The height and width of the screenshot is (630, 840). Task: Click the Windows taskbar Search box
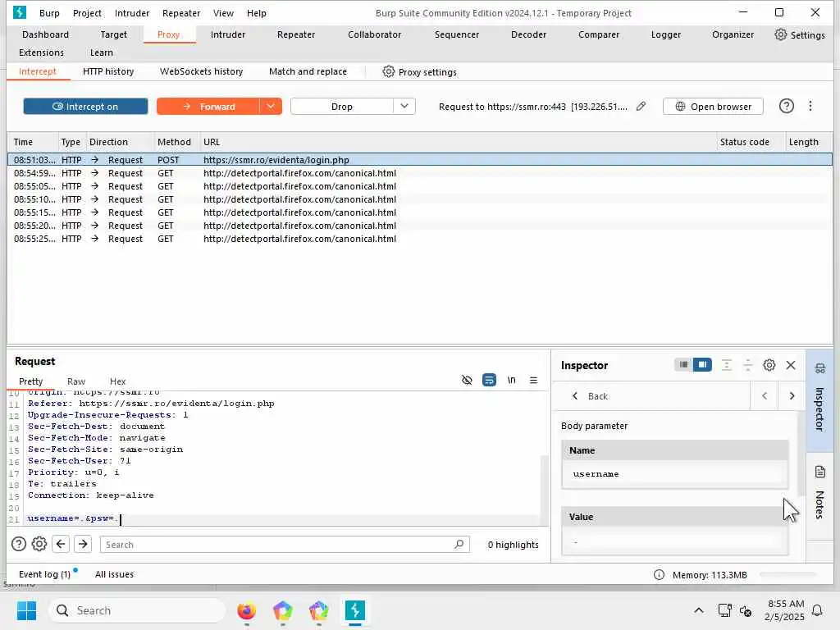[x=137, y=610]
